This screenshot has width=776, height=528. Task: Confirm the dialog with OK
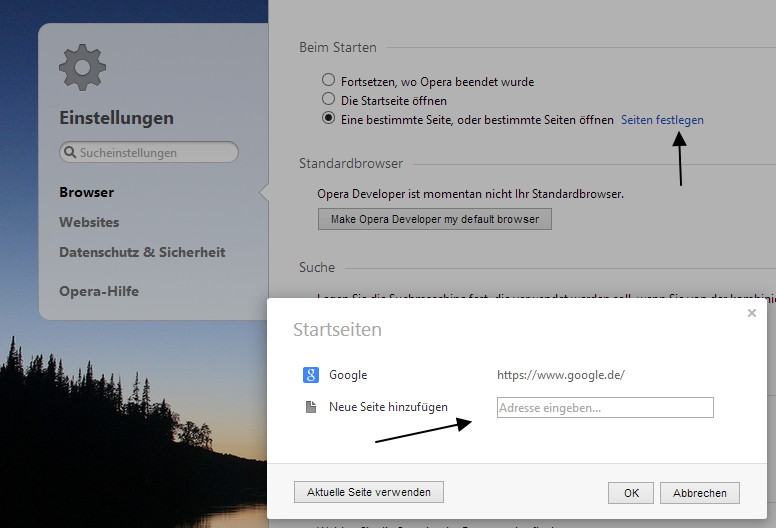[x=631, y=493]
